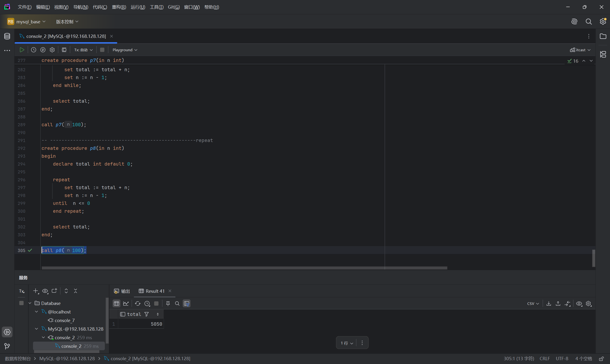Open the query history clock icon
This screenshot has height=364, width=610.
[34, 50]
